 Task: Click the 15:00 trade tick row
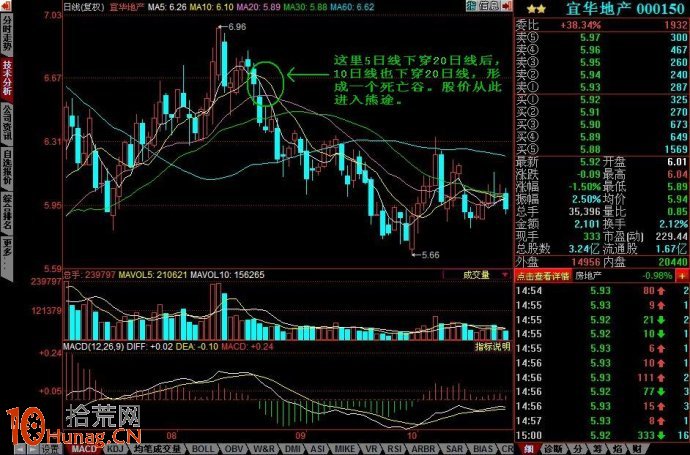tap(602, 435)
